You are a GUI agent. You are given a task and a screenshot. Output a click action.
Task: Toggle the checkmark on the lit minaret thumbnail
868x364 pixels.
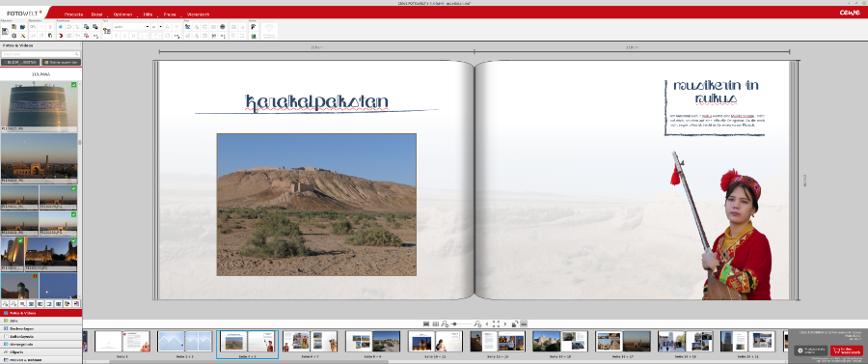20,241
